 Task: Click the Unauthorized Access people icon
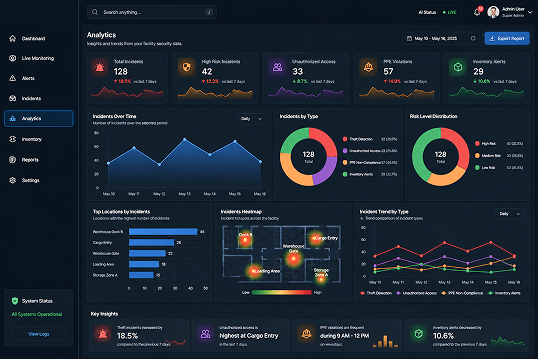[x=277, y=67]
